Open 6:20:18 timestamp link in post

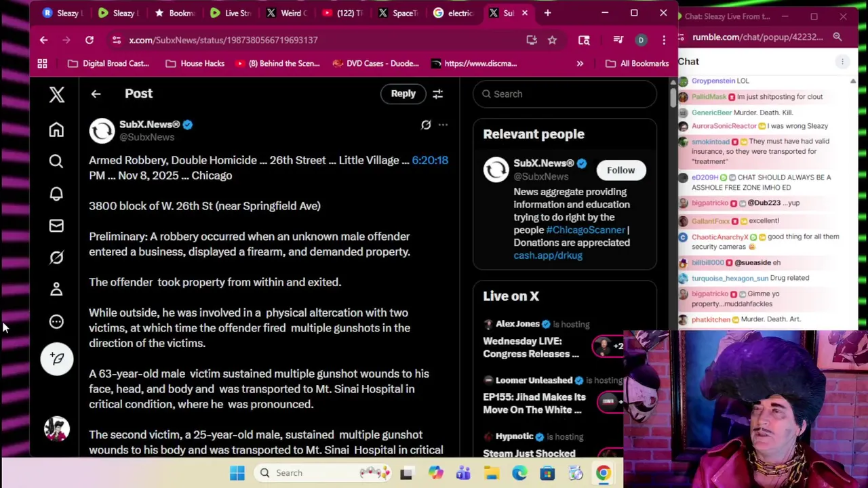430,160
